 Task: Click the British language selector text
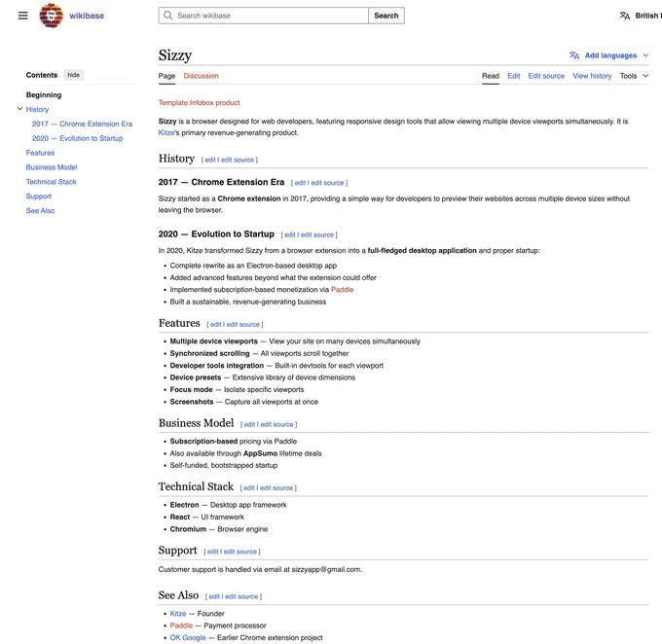[x=647, y=16]
